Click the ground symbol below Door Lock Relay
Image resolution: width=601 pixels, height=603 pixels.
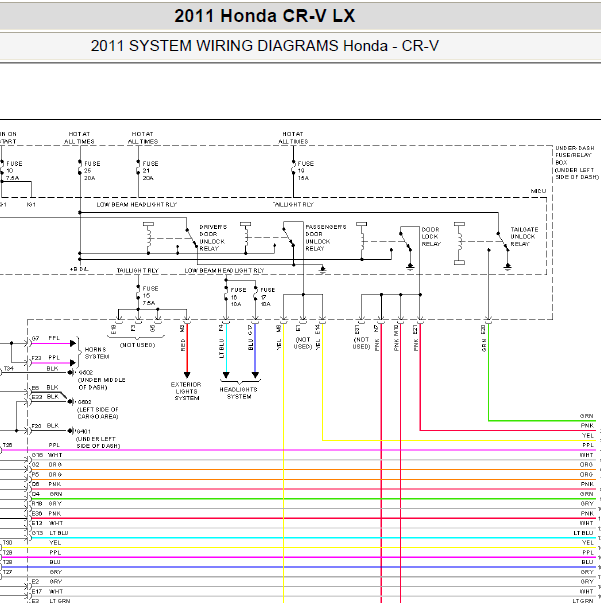410,267
